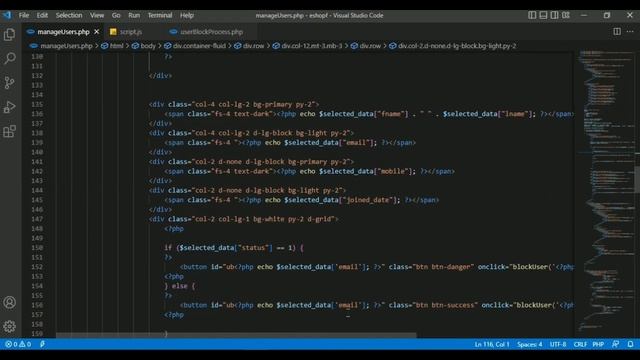This screenshot has height=360, width=640.
Task: Open the Search view in activity bar
Action: (x=9, y=58)
